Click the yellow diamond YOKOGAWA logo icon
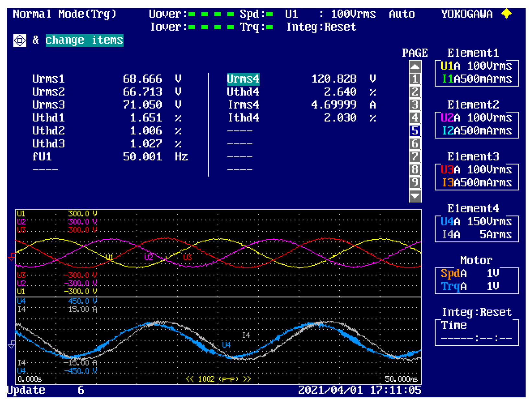The height and width of the screenshot is (405, 532). 506,14
